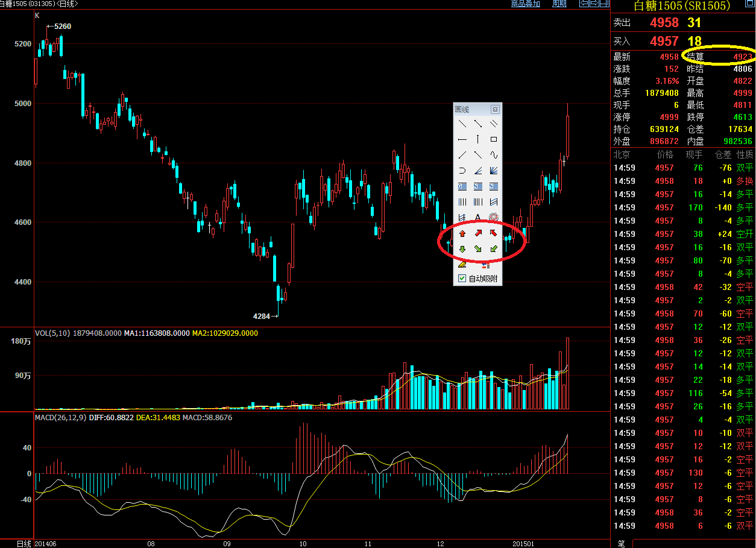
Task: Toggle the split panel layout button
Action: point(605,4)
